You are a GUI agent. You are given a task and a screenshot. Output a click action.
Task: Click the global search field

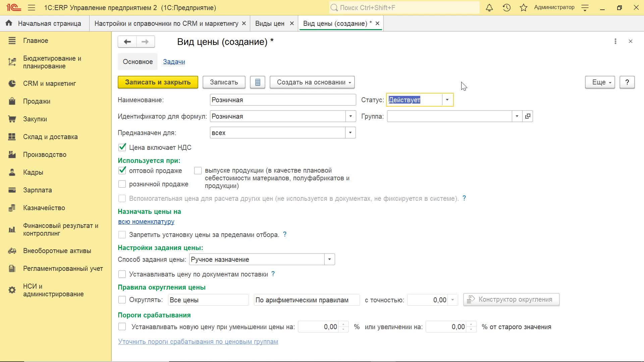pos(404,7)
